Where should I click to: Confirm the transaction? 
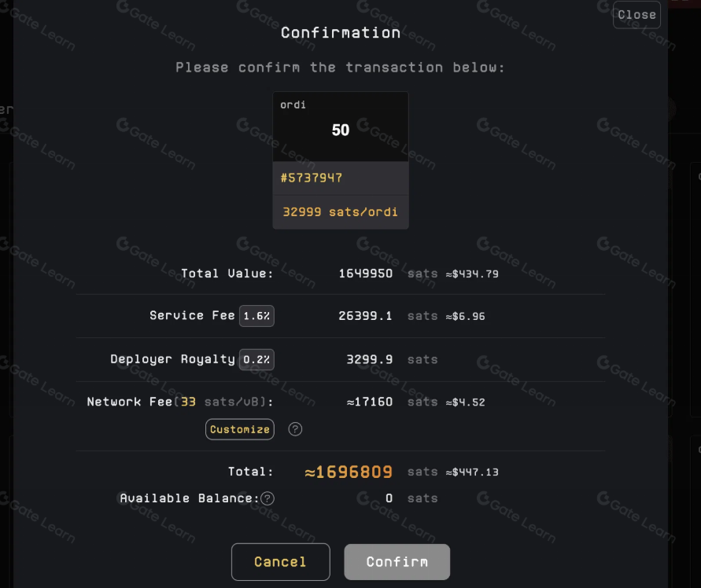click(397, 562)
